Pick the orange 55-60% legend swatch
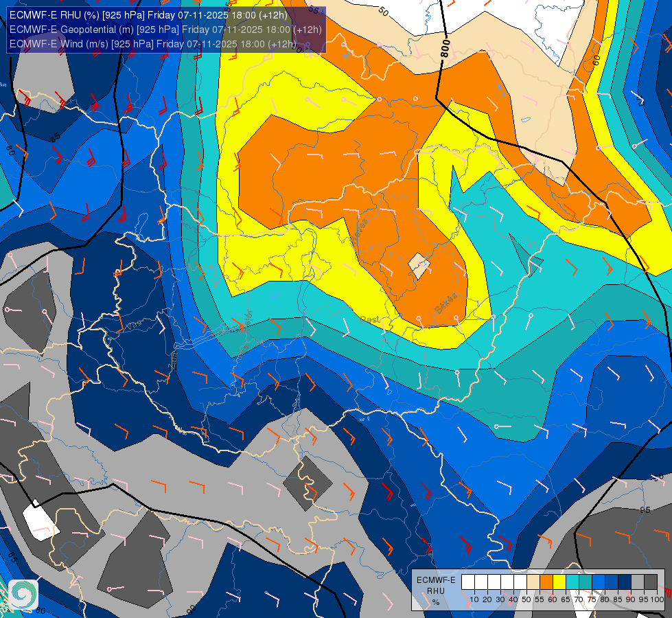672x618 pixels. pyautogui.click(x=546, y=582)
